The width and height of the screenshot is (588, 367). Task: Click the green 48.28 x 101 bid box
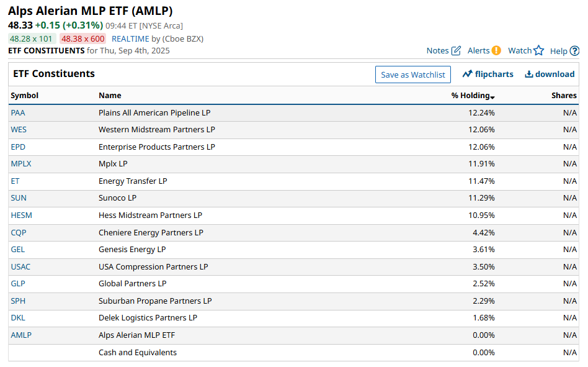point(32,39)
